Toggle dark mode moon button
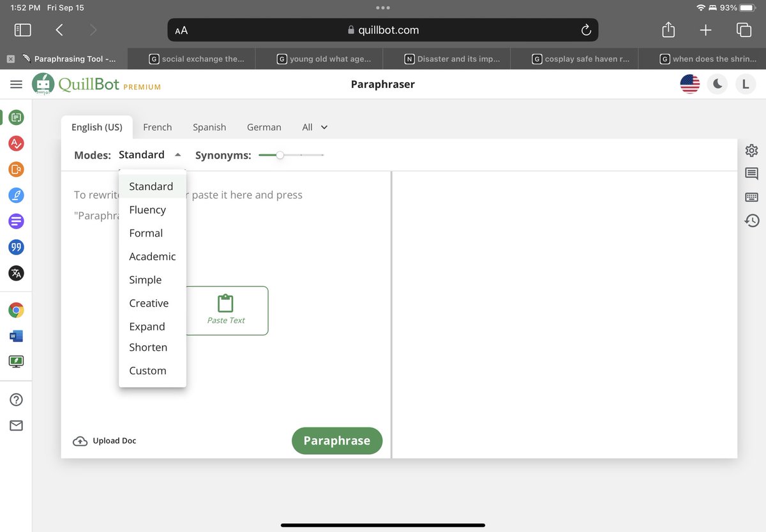Image resolution: width=766 pixels, height=532 pixels. [x=717, y=84]
